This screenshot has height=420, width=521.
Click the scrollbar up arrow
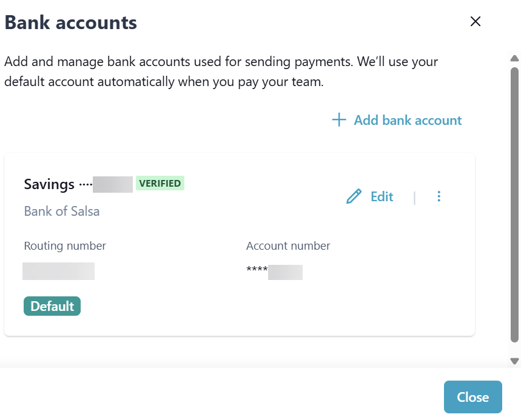point(514,59)
